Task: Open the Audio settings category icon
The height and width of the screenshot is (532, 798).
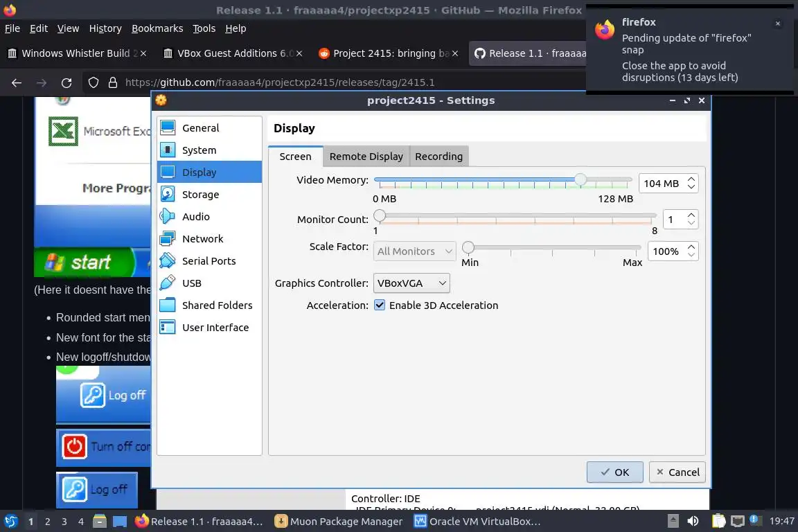Action: 168,216
